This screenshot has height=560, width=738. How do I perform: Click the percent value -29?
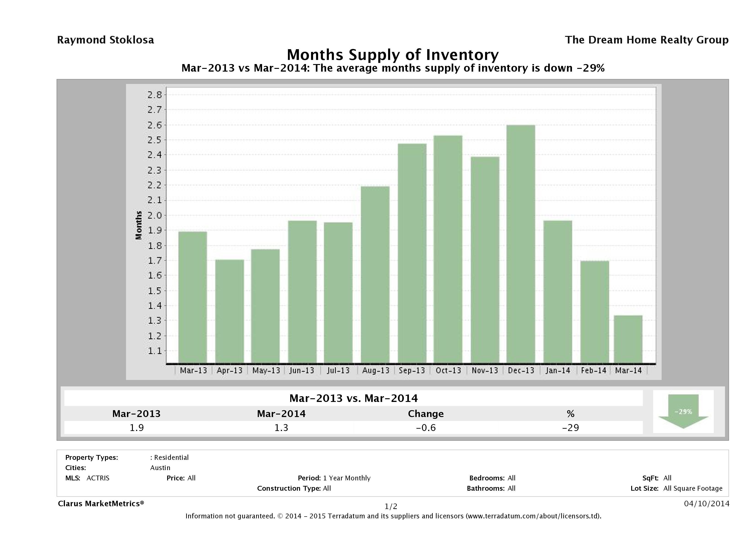570,428
